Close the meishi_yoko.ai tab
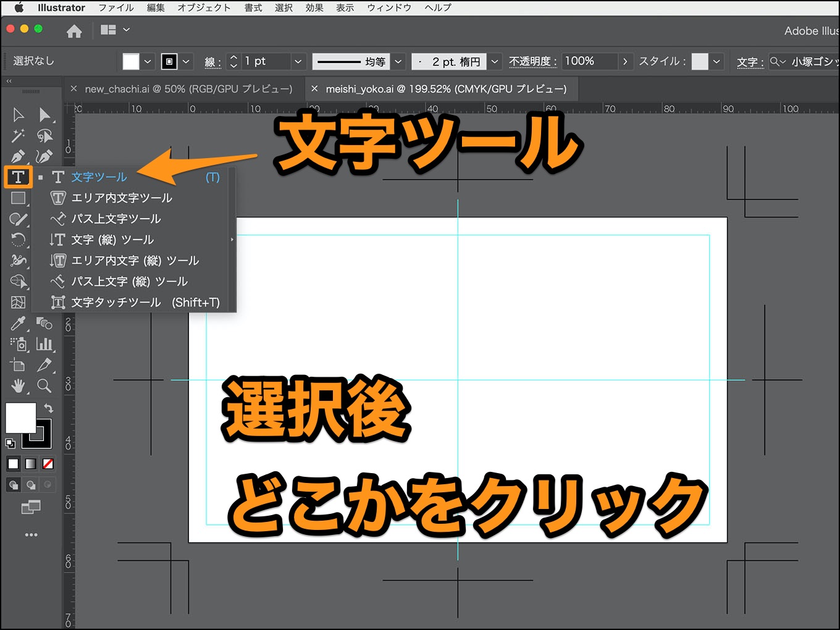Image resolution: width=840 pixels, height=630 pixels. [314, 89]
